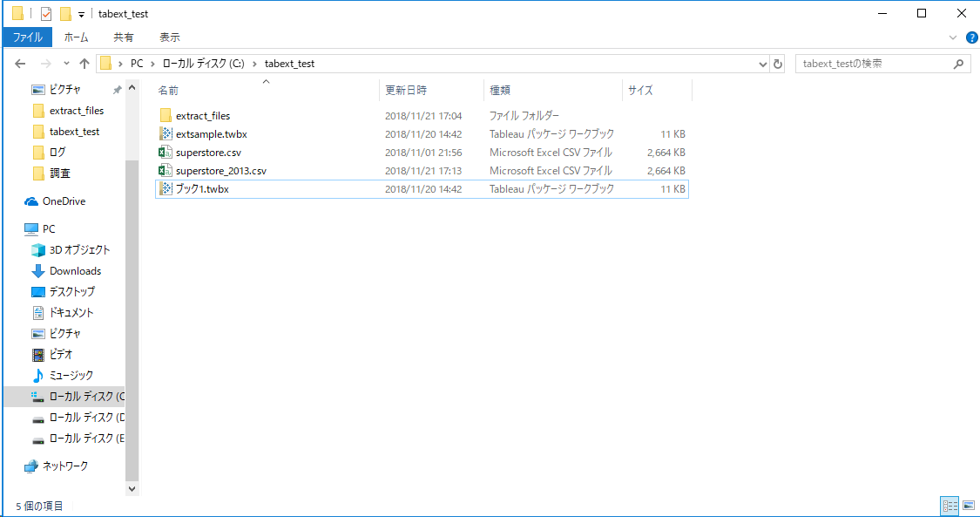This screenshot has width=980, height=517.
Task: Select the superstore.csv file name
Action: pyautogui.click(x=209, y=152)
